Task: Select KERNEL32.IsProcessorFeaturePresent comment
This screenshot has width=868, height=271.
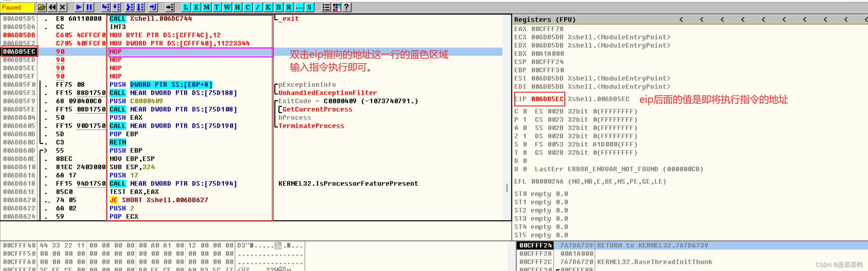Action: pyautogui.click(x=348, y=183)
